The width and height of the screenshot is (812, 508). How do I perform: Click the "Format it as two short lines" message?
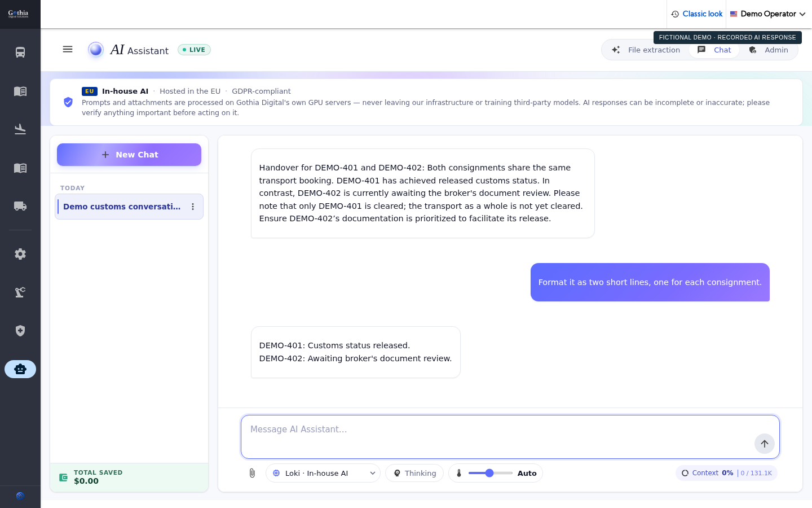(x=650, y=282)
